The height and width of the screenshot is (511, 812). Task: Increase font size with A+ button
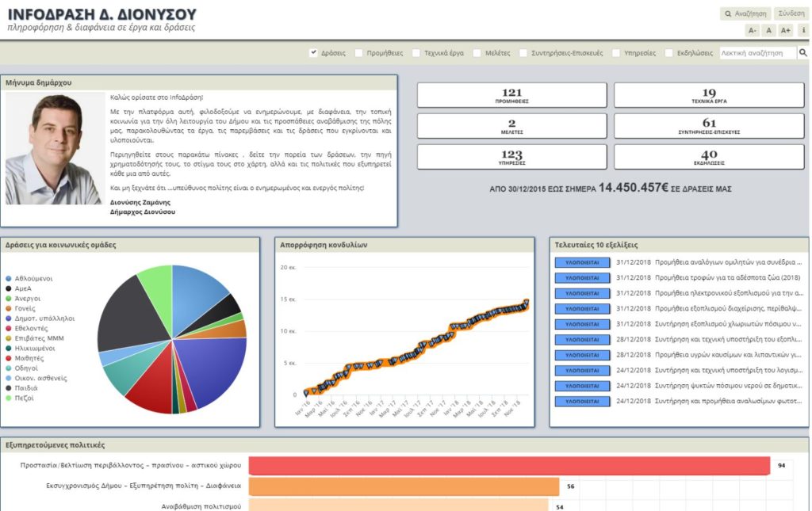click(x=785, y=30)
